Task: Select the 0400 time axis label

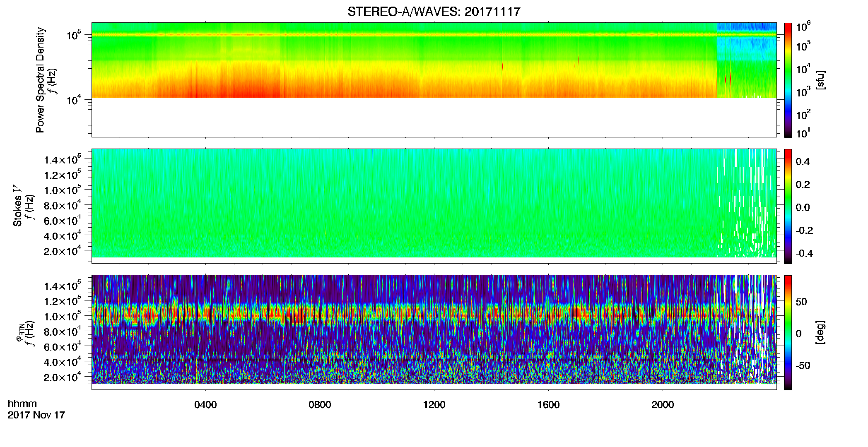Action: 205,405
